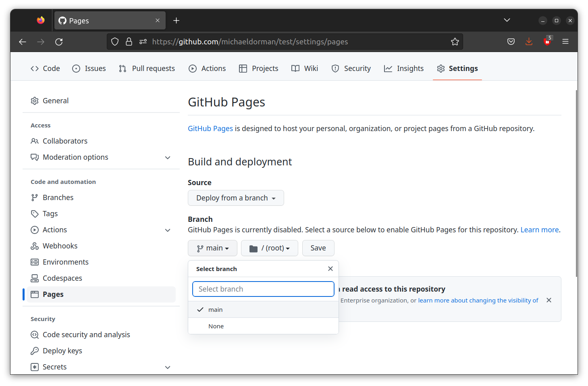Open the Learn more link about GitHub Pages
This screenshot has width=588, height=386.
539,230
